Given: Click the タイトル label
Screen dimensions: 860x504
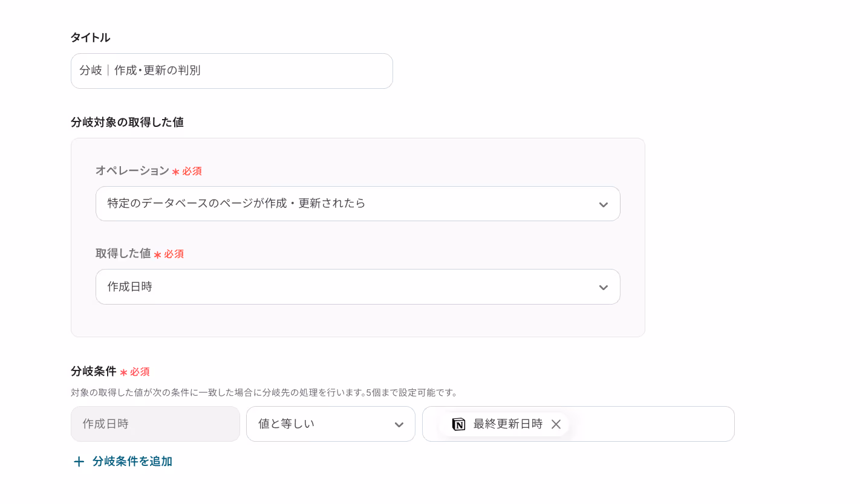Looking at the screenshot, I should [90, 37].
